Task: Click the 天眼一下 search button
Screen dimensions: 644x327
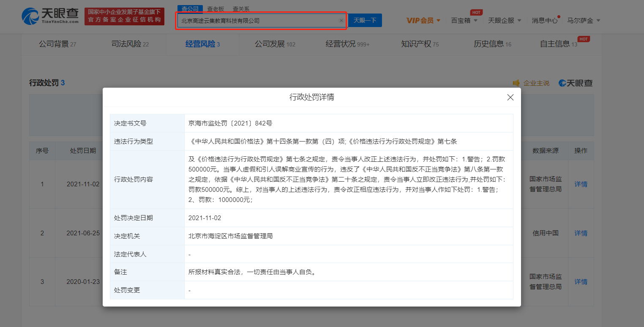Action: pyautogui.click(x=365, y=20)
